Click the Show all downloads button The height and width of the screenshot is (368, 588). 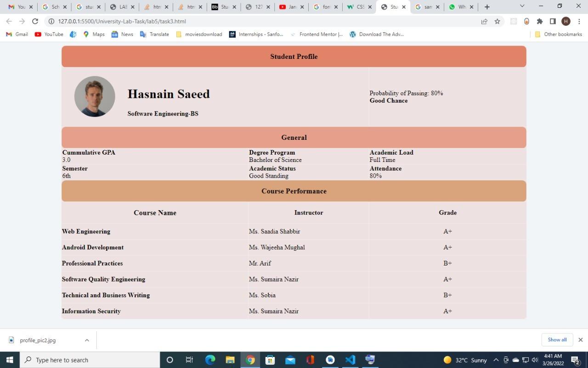click(x=557, y=339)
